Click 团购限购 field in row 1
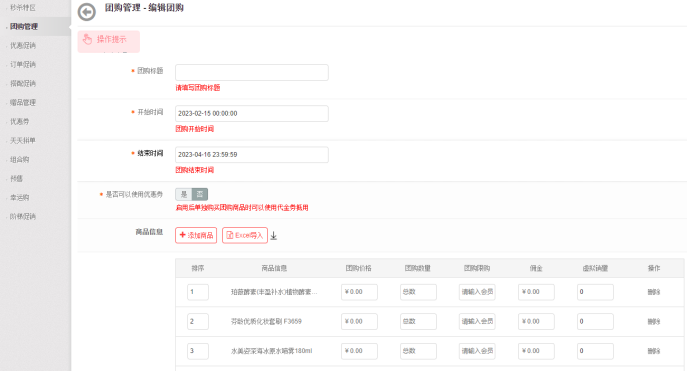Screen dimensions: 687x372 pos(477,292)
